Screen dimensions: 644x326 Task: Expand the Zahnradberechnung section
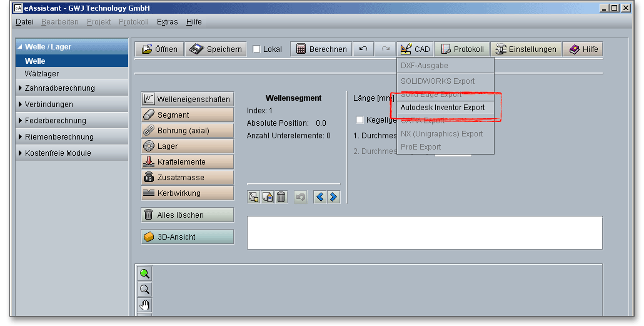pyautogui.click(x=59, y=88)
